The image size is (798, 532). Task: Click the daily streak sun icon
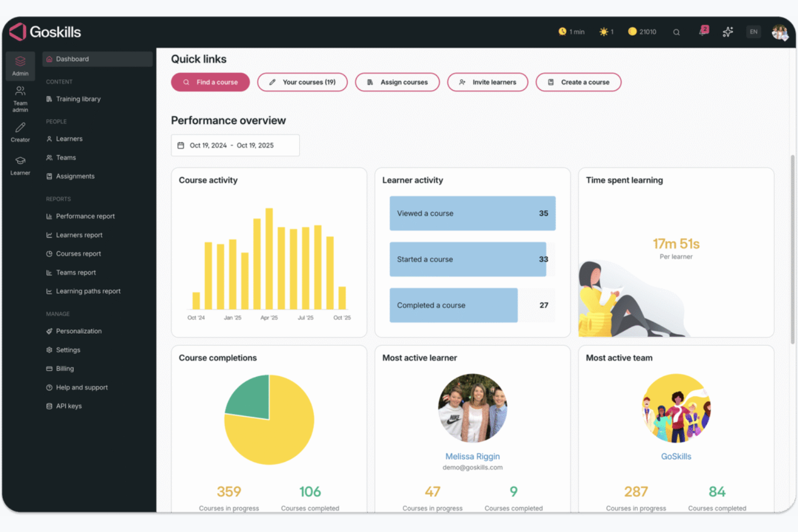click(603, 32)
